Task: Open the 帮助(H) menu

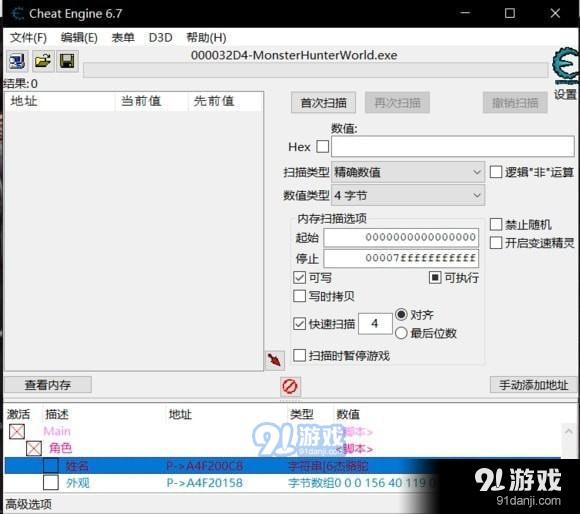Action: pyautogui.click(x=206, y=37)
